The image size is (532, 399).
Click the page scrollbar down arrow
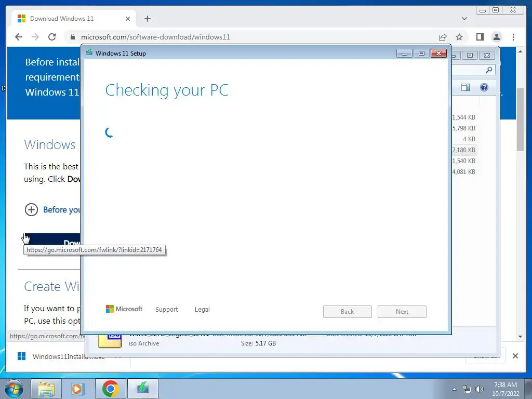(x=520, y=337)
